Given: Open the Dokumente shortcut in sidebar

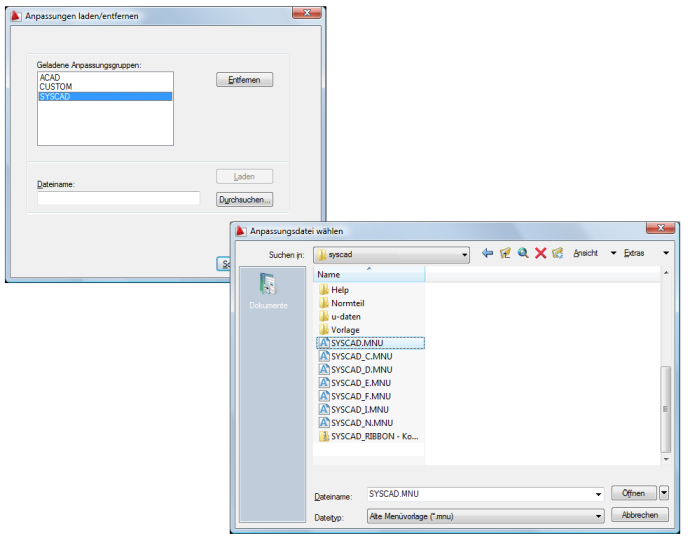Looking at the screenshot, I should click(x=268, y=290).
